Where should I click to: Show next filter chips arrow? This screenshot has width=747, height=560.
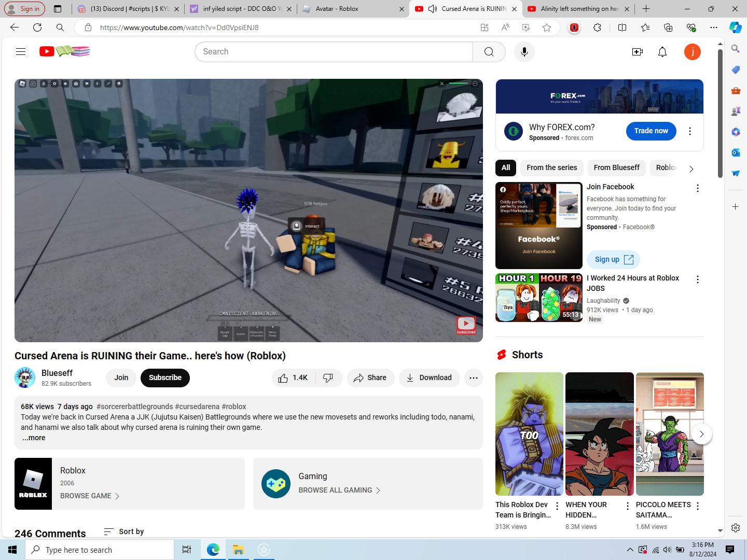691,169
